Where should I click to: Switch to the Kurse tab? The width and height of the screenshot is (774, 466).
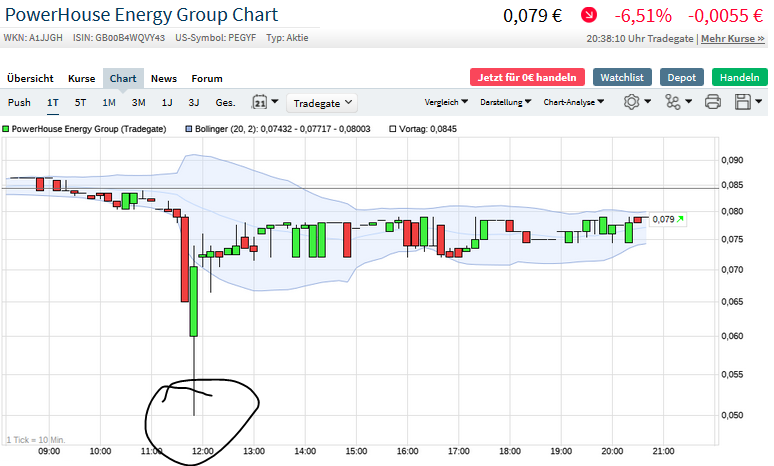(81, 78)
